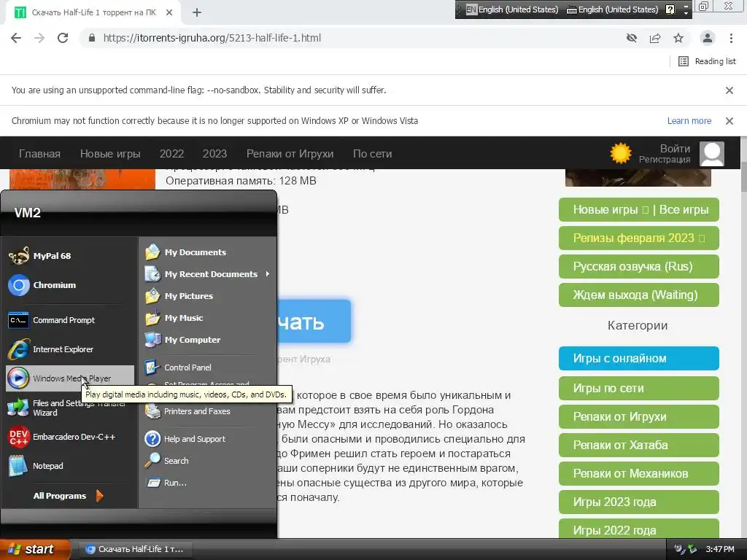
Task: Click the system tray clock
Action: 720,549
